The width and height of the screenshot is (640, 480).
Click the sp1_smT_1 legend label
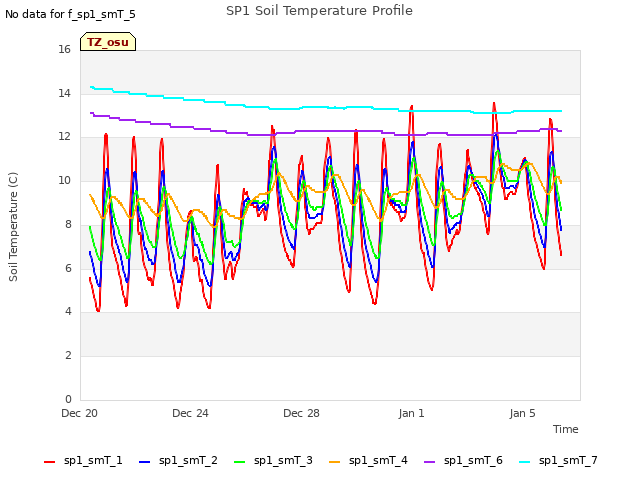click(93, 460)
